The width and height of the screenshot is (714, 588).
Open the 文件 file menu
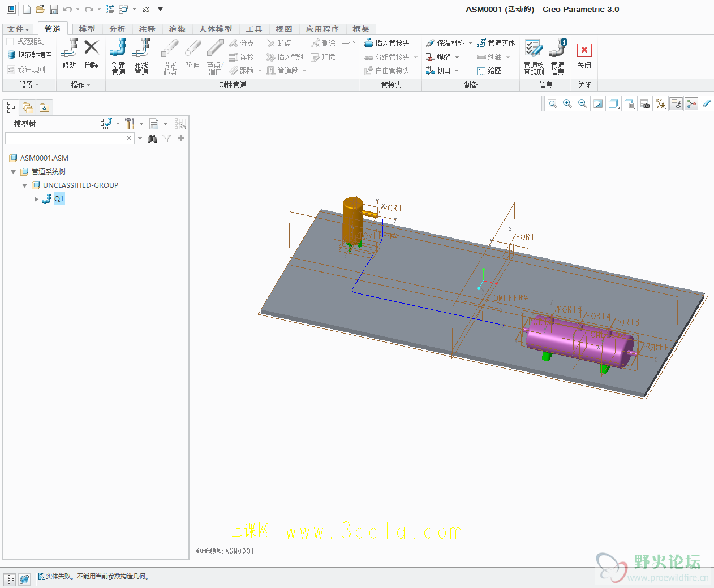coord(18,29)
